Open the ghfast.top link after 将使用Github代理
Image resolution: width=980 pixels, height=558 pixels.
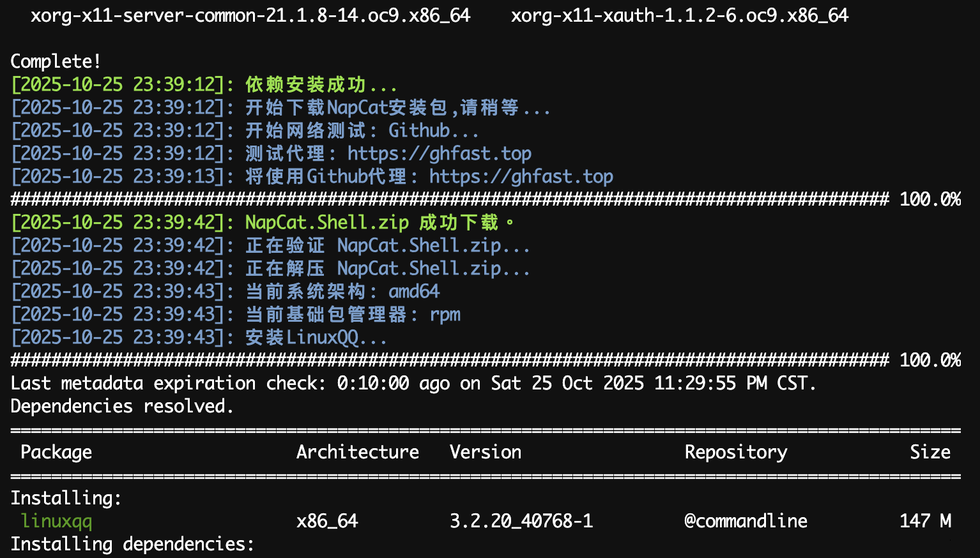521,177
